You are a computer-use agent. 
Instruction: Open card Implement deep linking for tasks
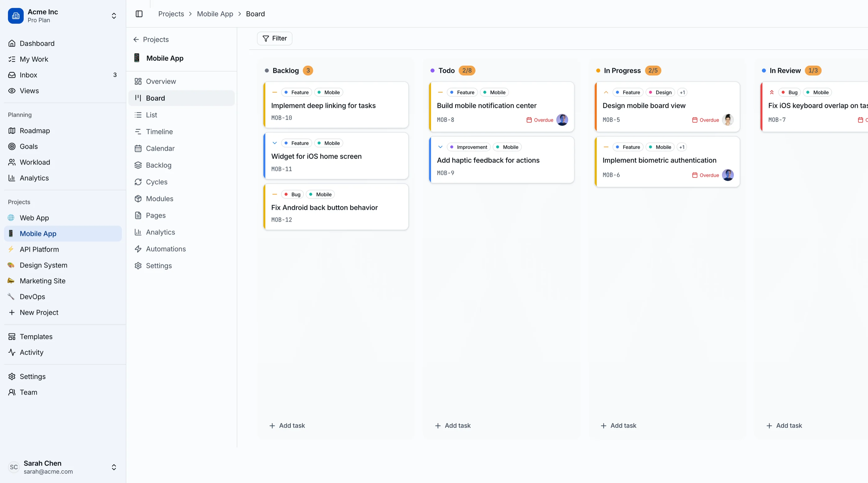[x=336, y=105]
